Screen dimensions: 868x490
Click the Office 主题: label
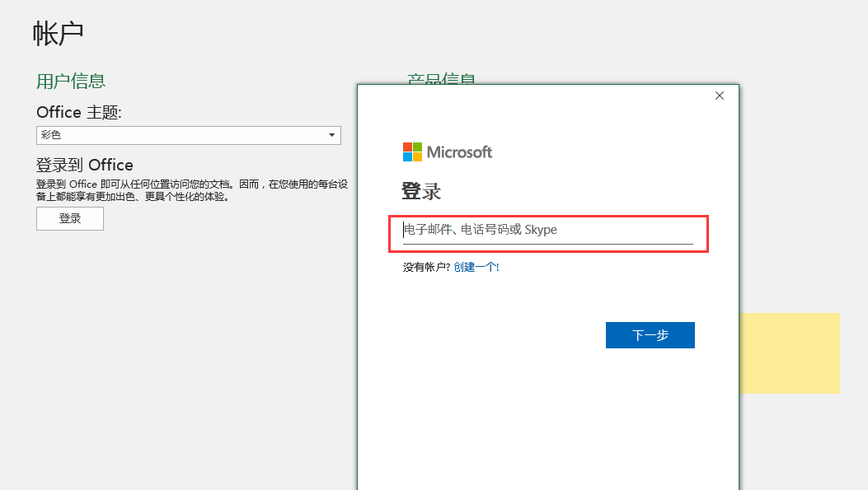coord(79,112)
